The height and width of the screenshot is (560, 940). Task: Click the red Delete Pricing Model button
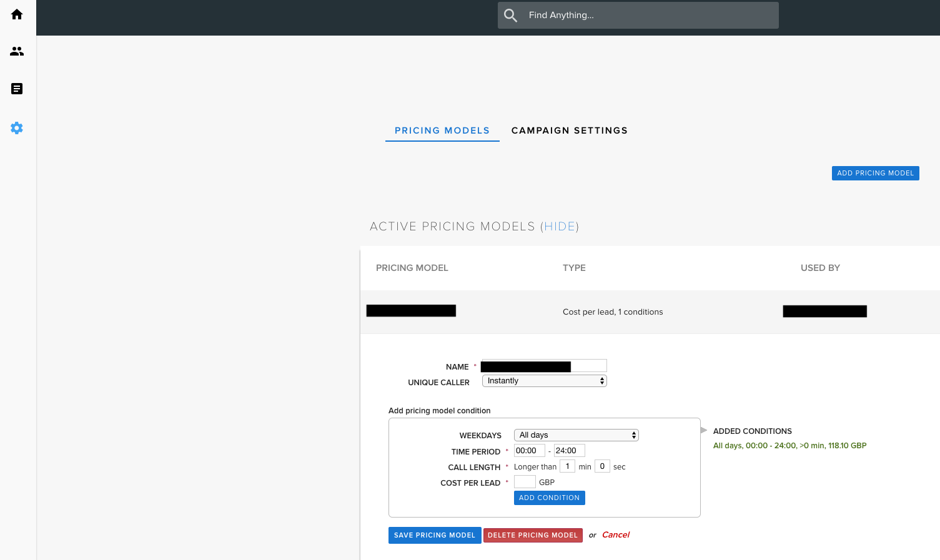tap(533, 535)
